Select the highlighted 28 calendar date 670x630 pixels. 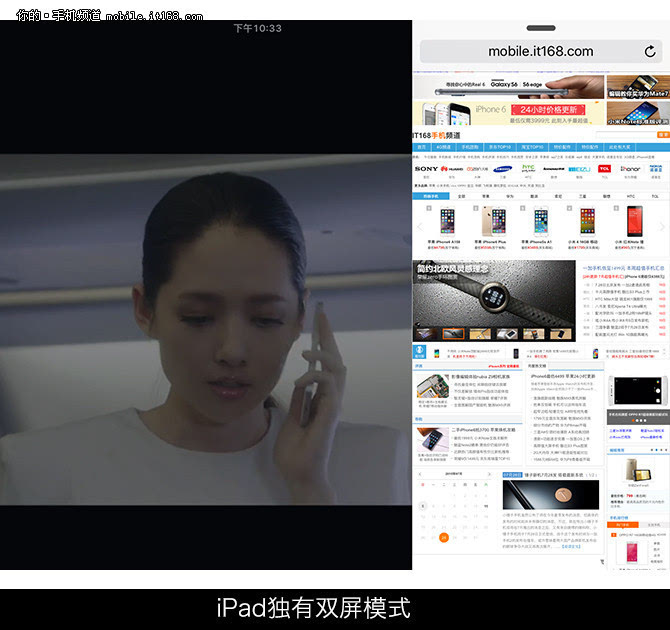[444, 537]
